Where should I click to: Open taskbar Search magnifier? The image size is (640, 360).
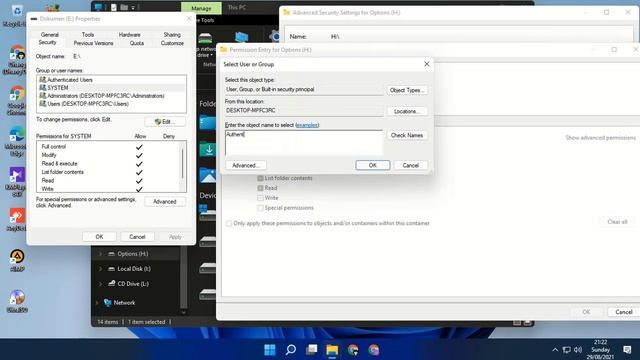pyautogui.click(x=291, y=350)
